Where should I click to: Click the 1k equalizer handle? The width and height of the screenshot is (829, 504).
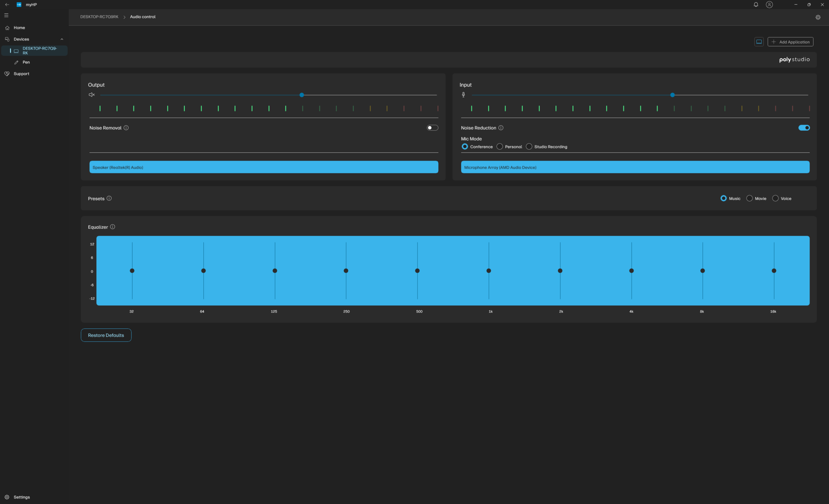pos(489,271)
